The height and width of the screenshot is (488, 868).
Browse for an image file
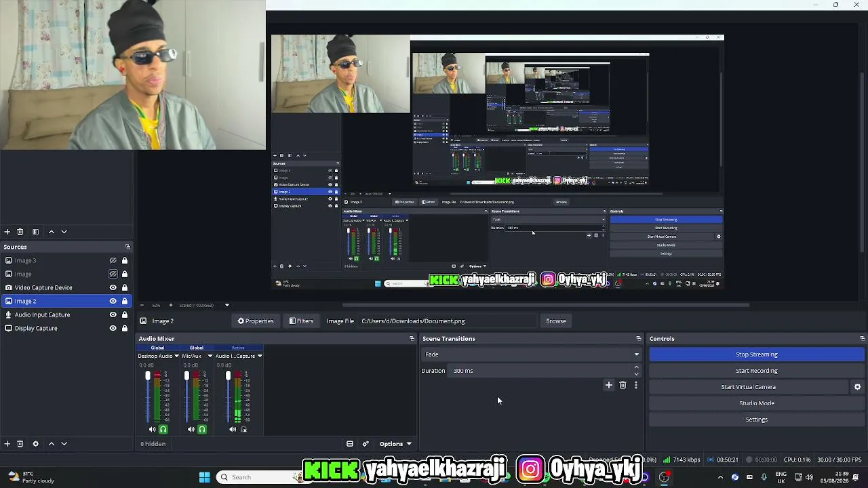[556, 321]
